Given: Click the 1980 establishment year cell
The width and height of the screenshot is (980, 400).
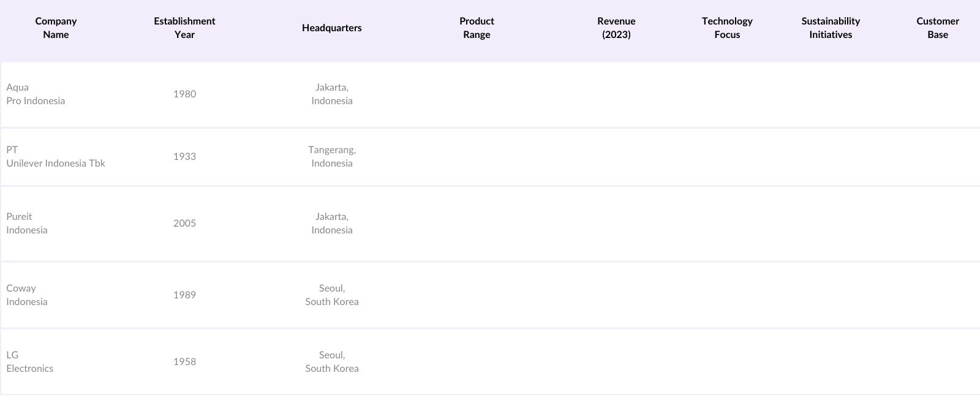Looking at the screenshot, I should click(x=184, y=94).
